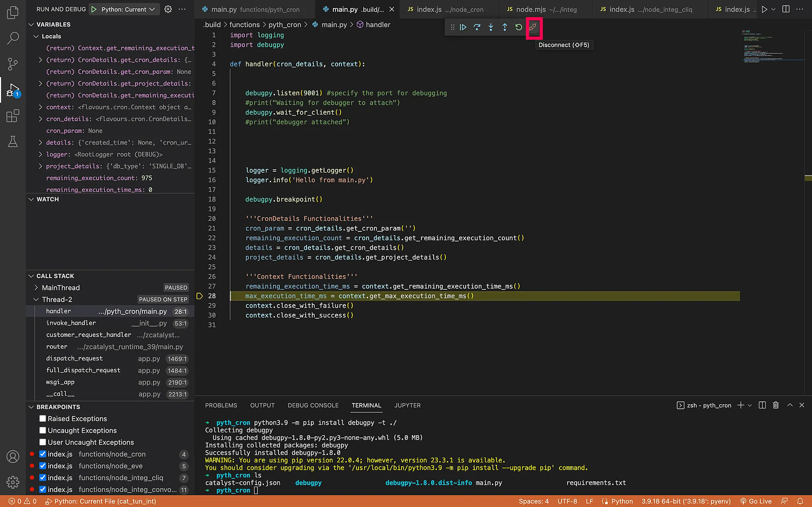Screen dimensions: 812x507
Task: Step into in debug toolbar
Action: pos(491,27)
